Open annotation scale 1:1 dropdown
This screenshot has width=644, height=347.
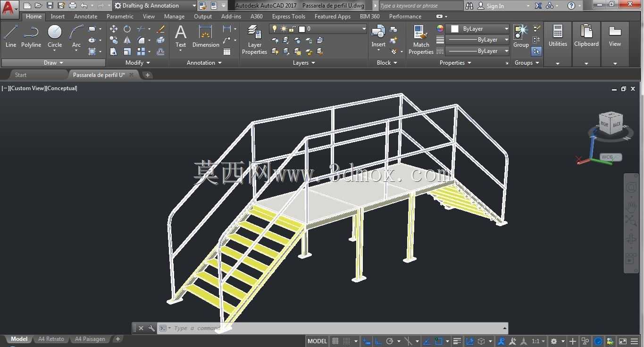(x=538, y=341)
